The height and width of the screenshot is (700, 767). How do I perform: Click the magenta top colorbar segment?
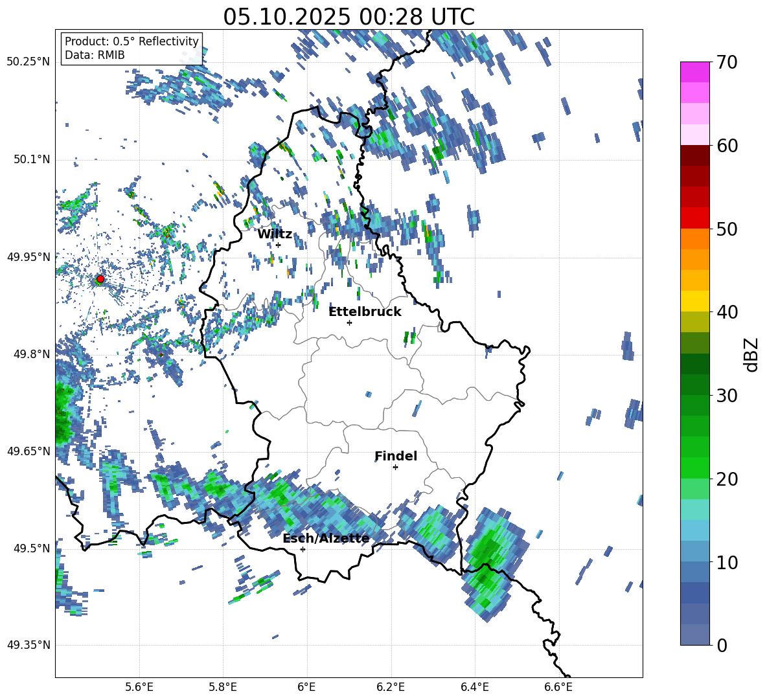coord(694,72)
